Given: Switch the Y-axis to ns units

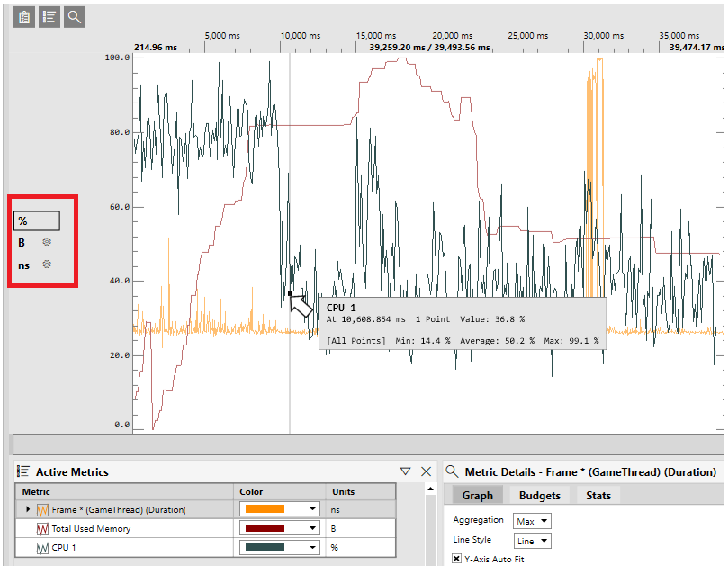Looking at the screenshot, I should [23, 265].
